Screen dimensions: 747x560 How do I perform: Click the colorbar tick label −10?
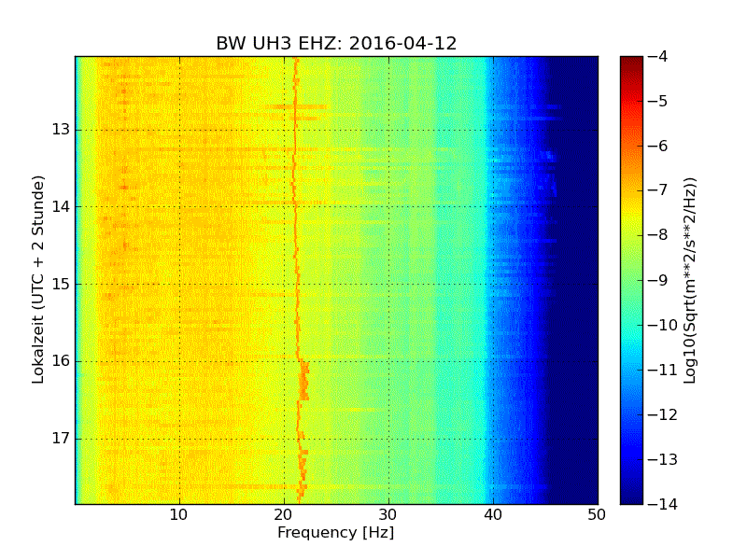click(663, 325)
